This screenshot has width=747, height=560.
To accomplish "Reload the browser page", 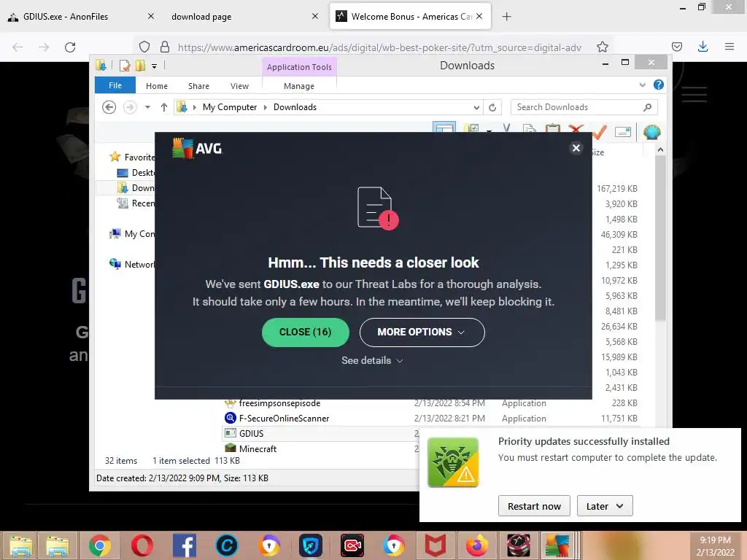I will point(70,47).
